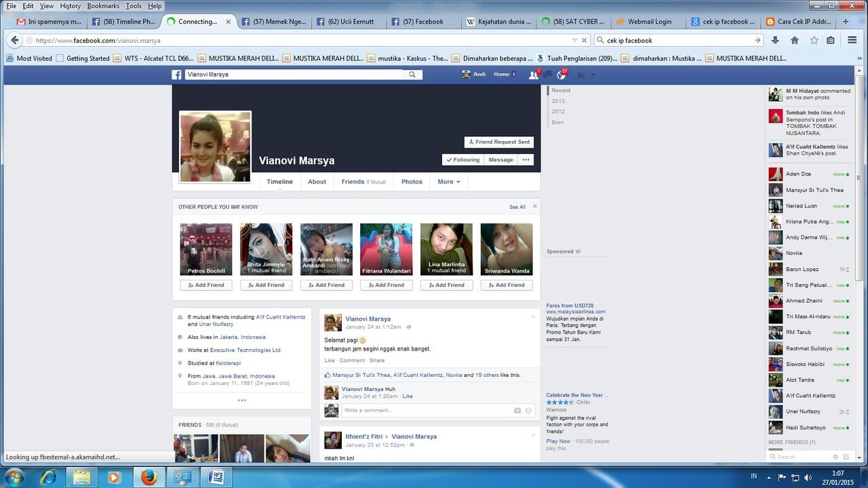Attach a photo with the comment camera icon

517,410
